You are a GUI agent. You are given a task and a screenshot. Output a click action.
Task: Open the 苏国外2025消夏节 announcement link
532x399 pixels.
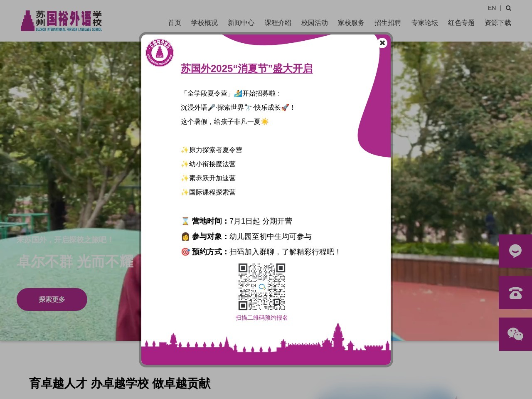pos(246,69)
